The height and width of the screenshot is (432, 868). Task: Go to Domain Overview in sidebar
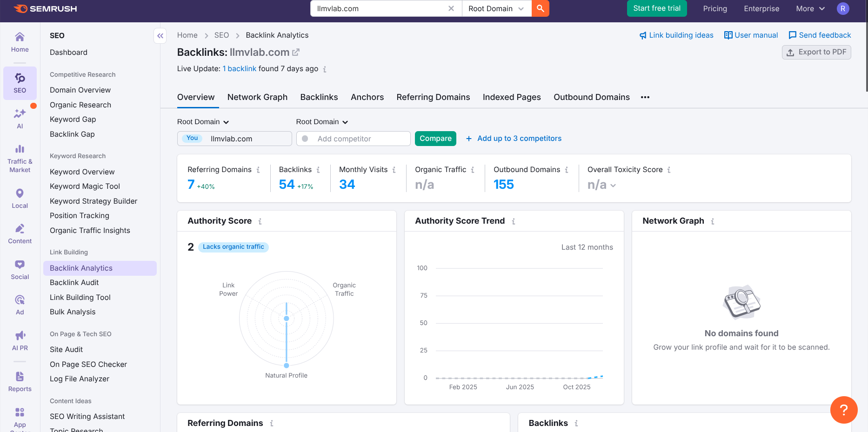pos(80,90)
